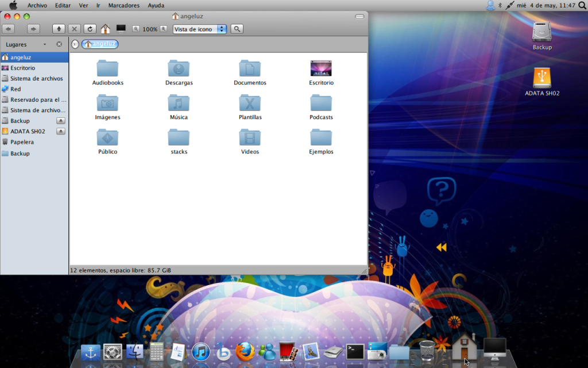The height and width of the screenshot is (368, 588).
Task: Click the network connection menu bar icon
Action: (509, 5)
